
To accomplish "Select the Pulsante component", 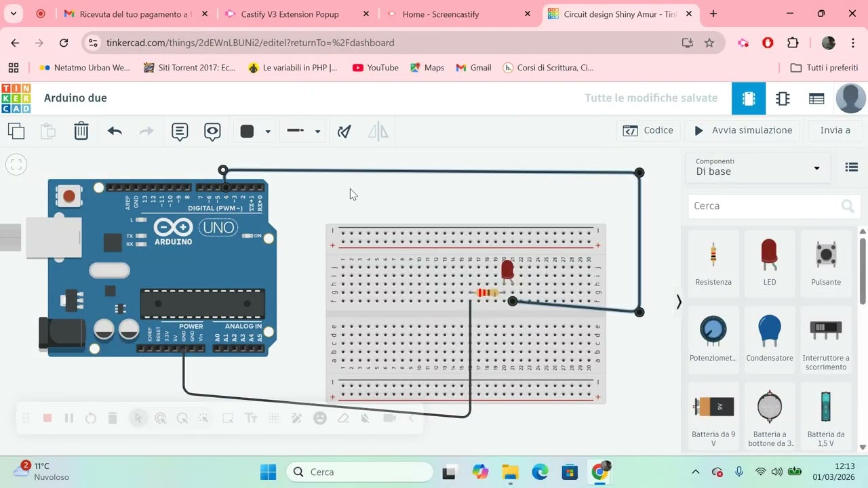I will click(x=825, y=264).
